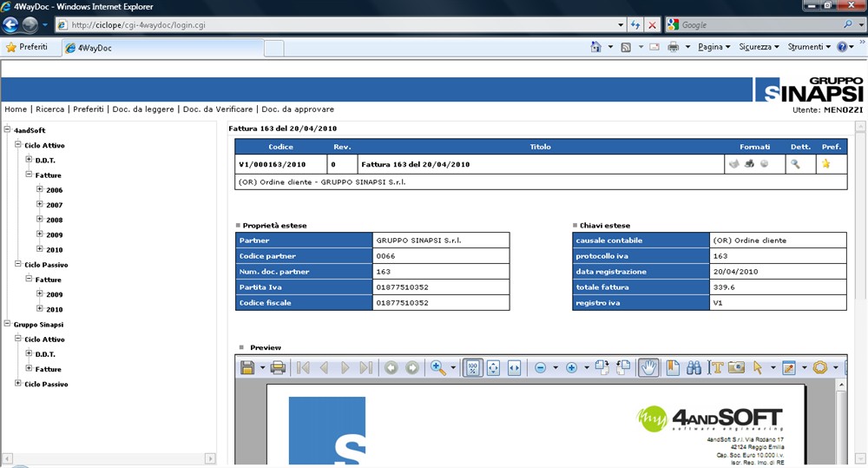This screenshot has width=868, height=468.
Task: Open the zoom out dropdown arrow
Action: coord(556,368)
